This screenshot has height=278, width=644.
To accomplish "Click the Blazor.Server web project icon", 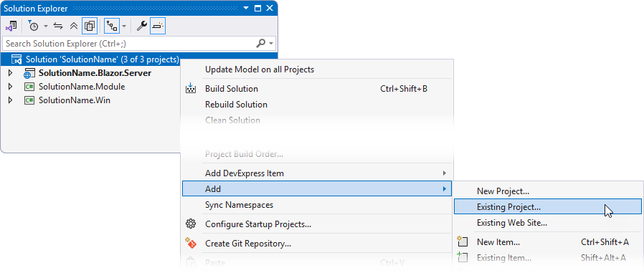I will (29, 74).
